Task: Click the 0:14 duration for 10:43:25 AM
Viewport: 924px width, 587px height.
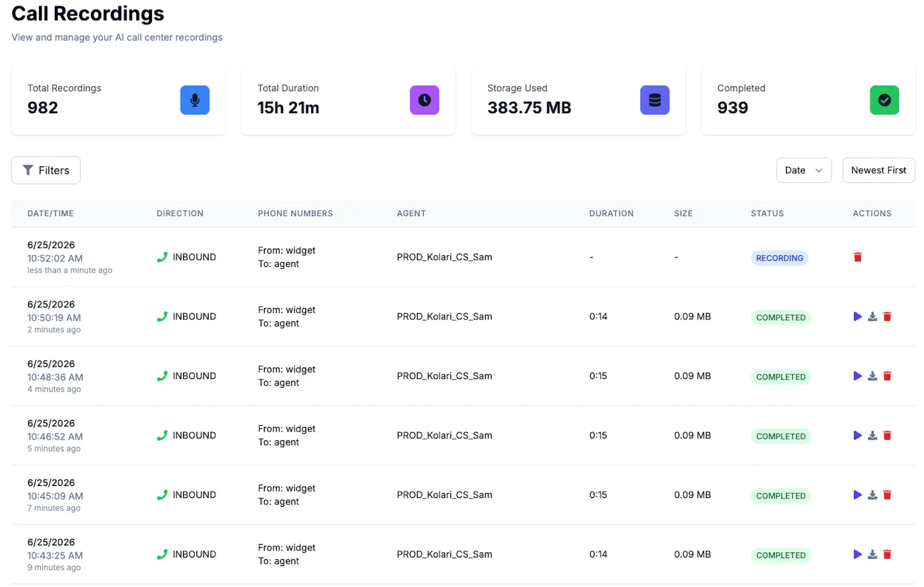Action: (x=598, y=555)
